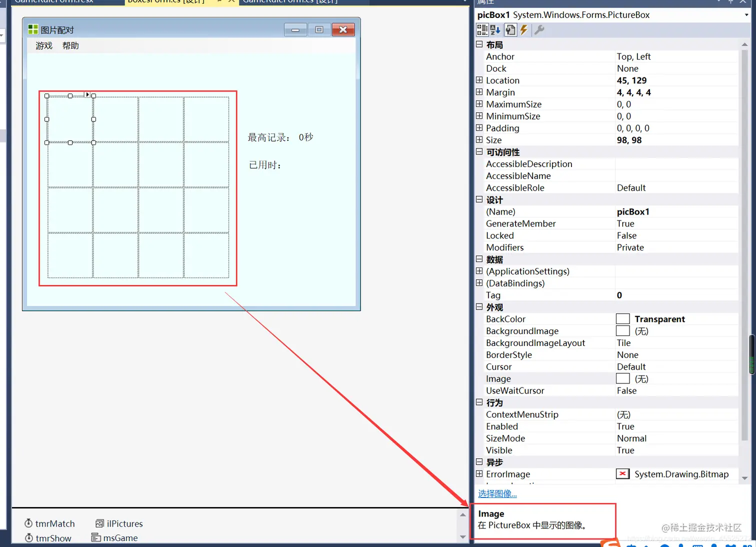Open Property Pages via the wrench icon

click(539, 30)
